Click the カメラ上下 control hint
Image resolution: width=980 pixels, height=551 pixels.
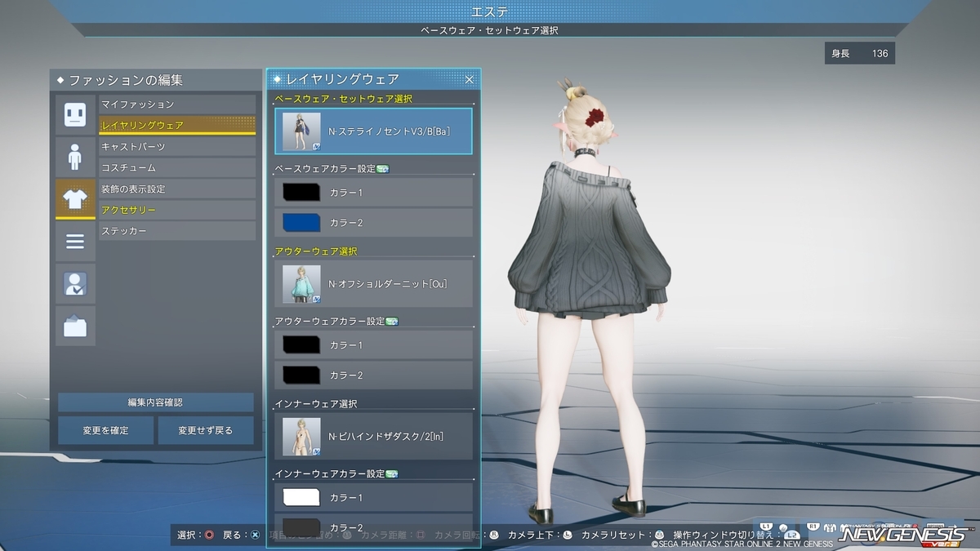point(541,535)
